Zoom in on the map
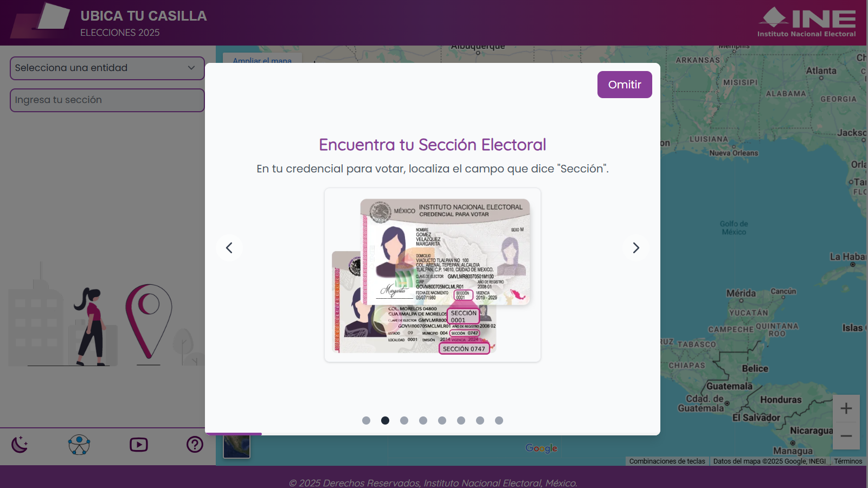 click(x=846, y=408)
